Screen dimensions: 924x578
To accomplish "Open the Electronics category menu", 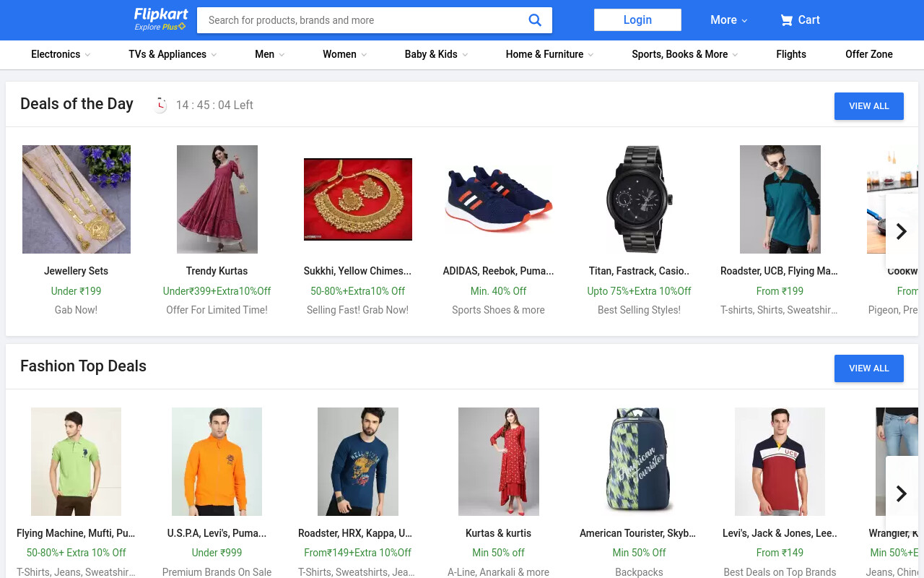I will coord(61,54).
